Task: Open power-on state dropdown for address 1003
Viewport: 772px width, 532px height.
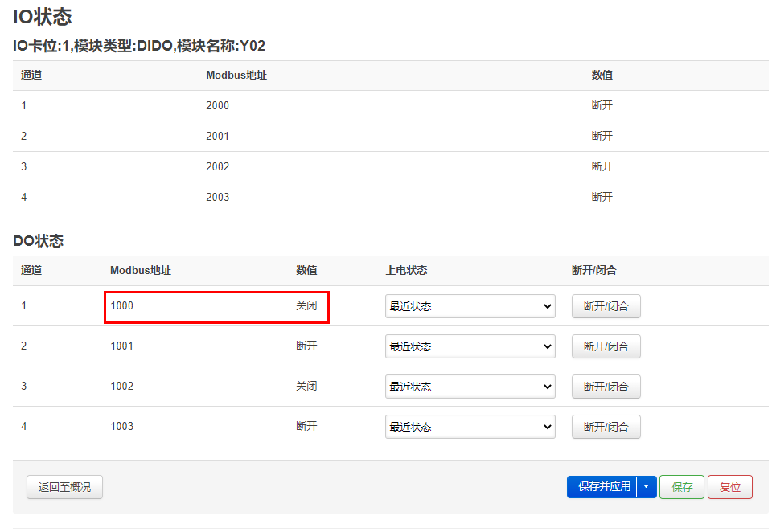Action: click(470, 427)
